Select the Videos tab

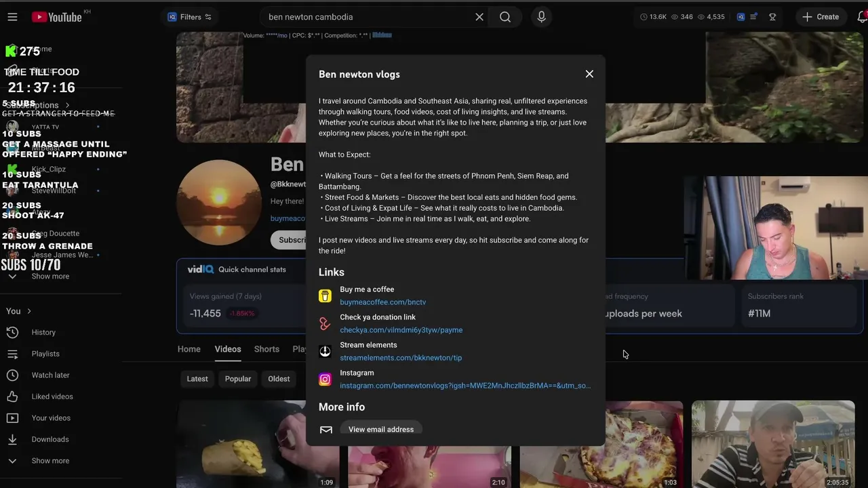point(228,349)
